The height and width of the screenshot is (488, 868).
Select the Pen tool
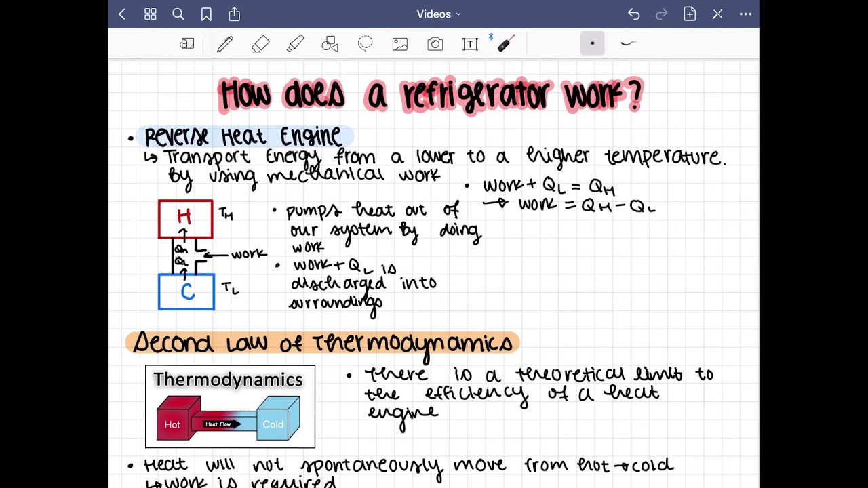pos(225,44)
